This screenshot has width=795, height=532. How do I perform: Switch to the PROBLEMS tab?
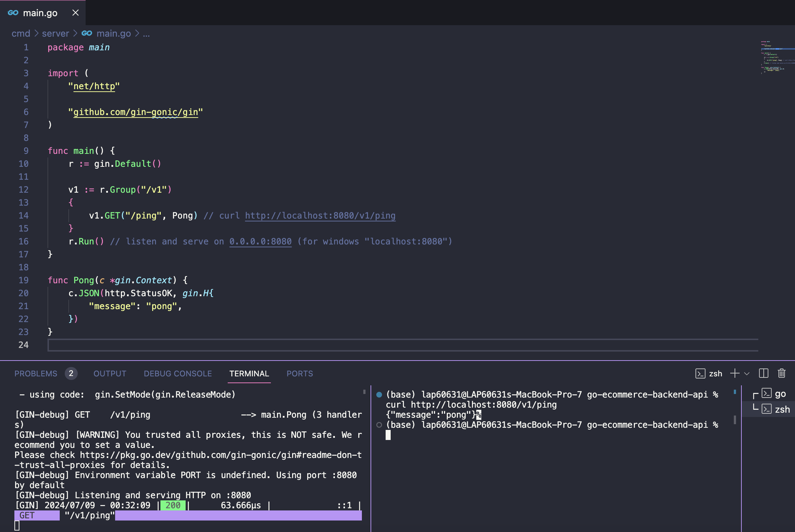tap(36, 373)
